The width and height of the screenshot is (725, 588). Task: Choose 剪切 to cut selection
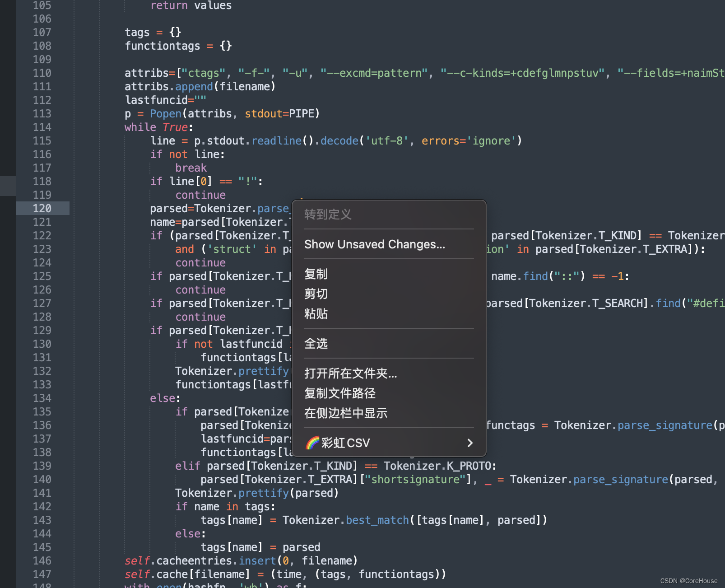(x=316, y=294)
